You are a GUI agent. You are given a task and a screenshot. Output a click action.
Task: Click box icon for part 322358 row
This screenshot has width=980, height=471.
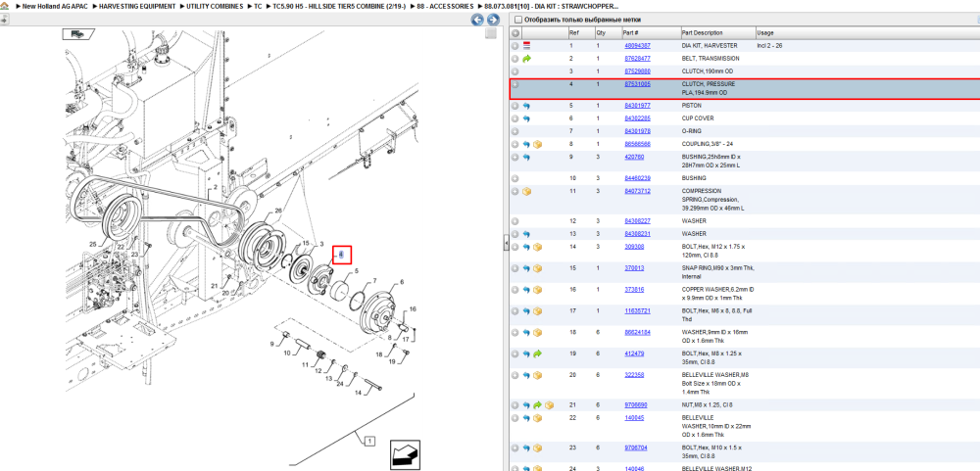tap(537, 375)
